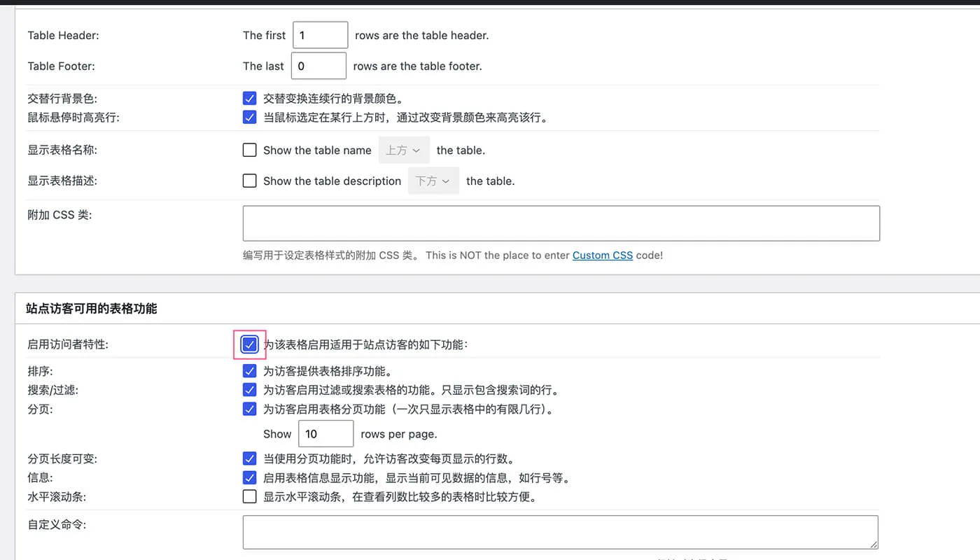Disable the visitor features master checkbox

coord(250,344)
